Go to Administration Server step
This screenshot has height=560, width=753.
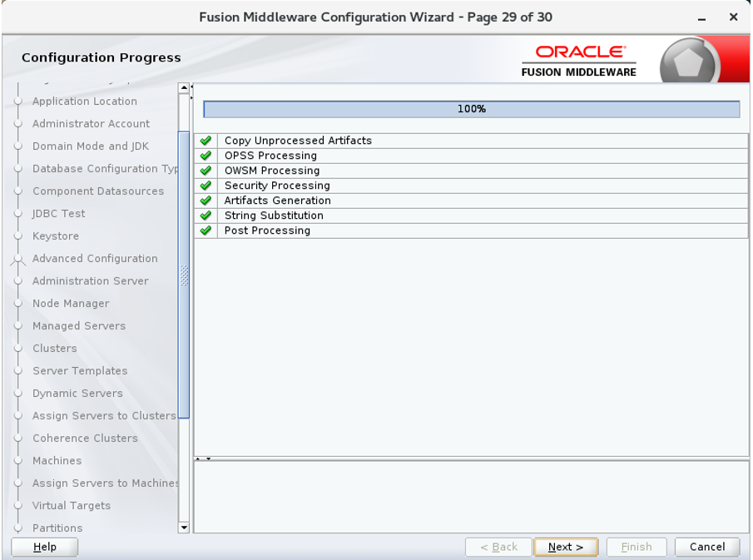(x=91, y=281)
